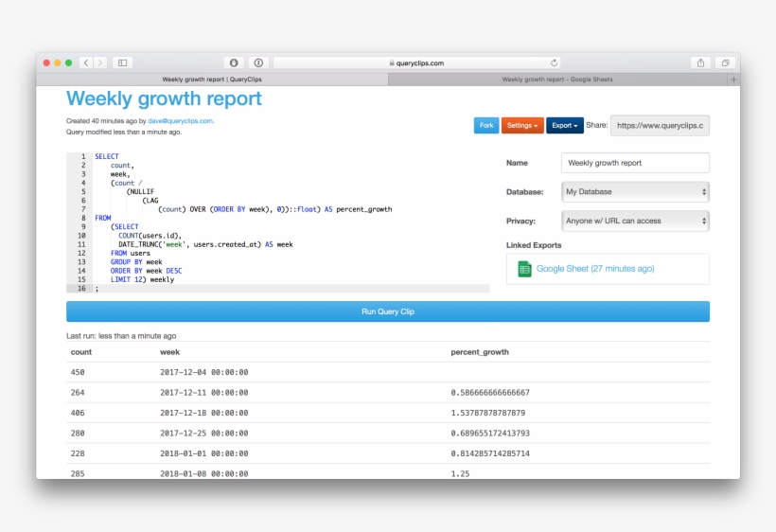Open dave@queryclips.com author link
This screenshot has width=776, height=532.
[x=180, y=121]
